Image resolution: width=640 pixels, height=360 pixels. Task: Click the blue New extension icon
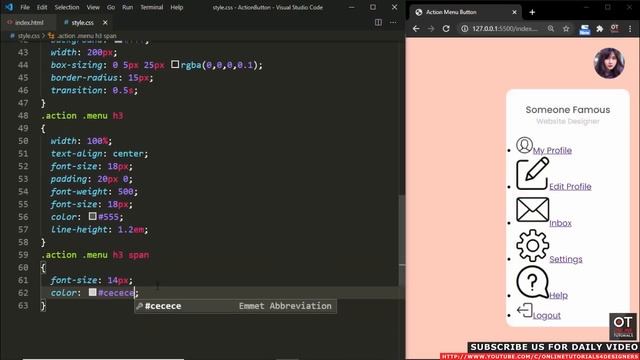[584, 29]
